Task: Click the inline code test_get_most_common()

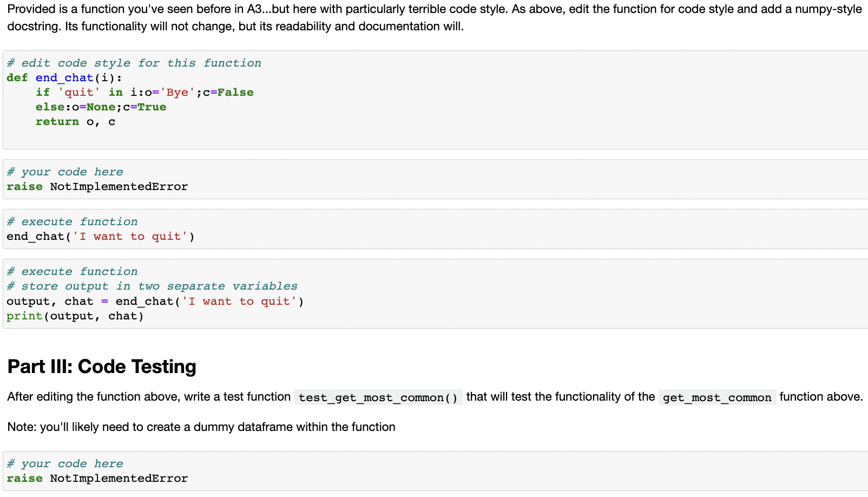Action: pos(378,397)
